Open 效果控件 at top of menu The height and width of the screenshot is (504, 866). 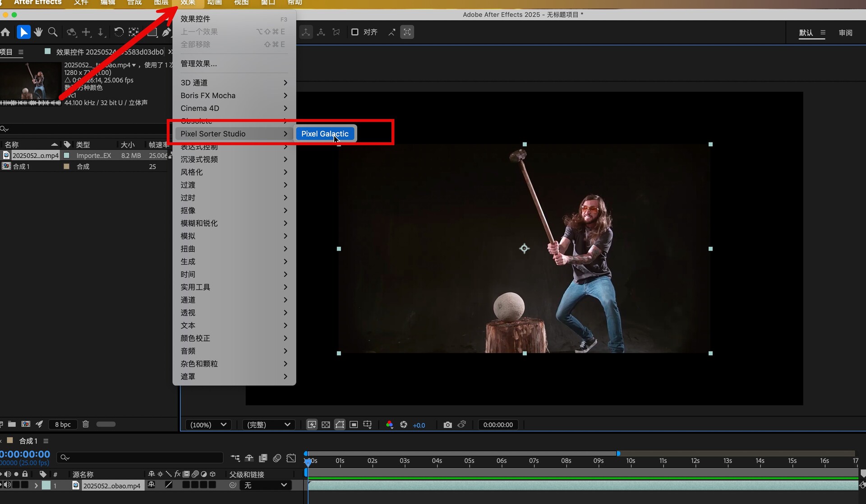click(234, 19)
